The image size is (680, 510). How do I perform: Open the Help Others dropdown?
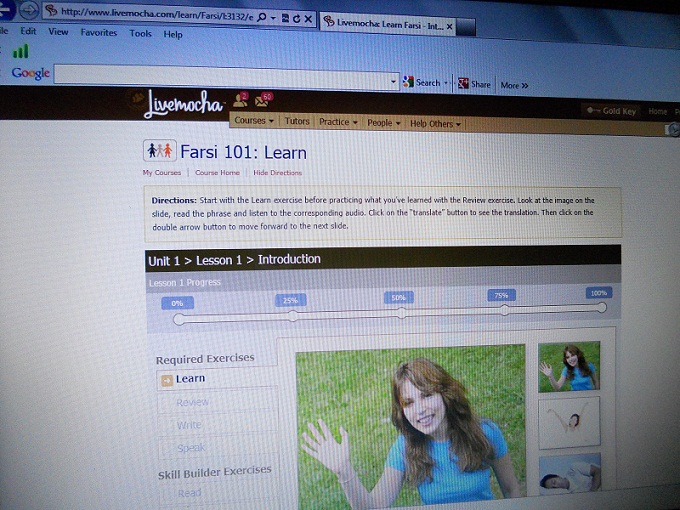click(x=435, y=124)
